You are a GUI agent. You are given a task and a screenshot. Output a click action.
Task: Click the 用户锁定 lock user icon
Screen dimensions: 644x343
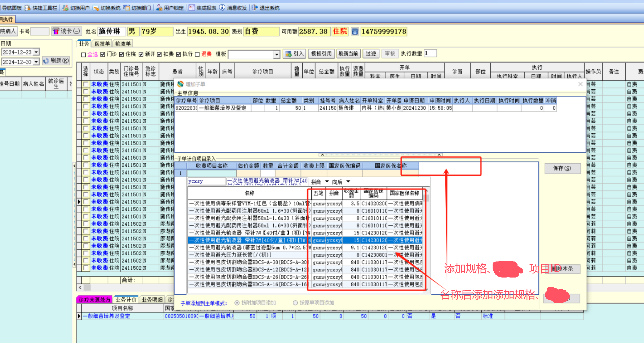coord(159,8)
